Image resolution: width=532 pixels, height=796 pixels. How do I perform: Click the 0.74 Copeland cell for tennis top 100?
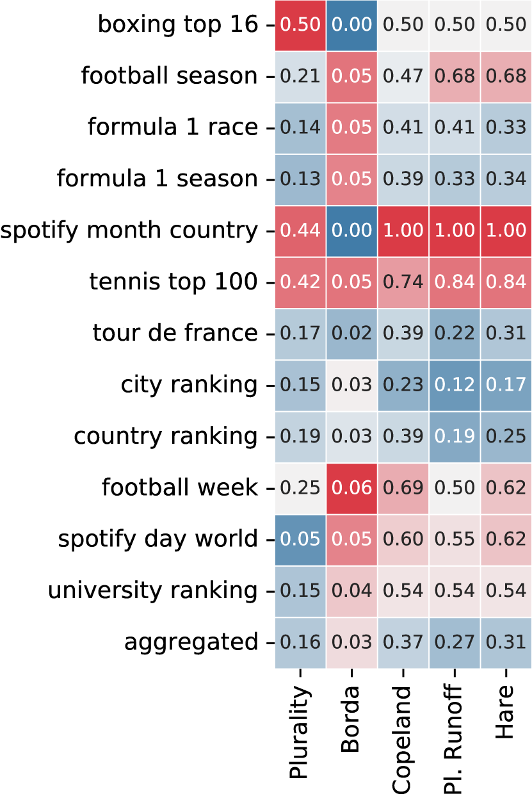point(403,282)
